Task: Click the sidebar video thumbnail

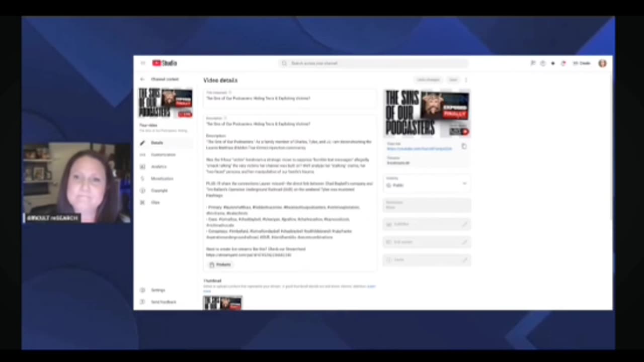Action: pos(166,103)
